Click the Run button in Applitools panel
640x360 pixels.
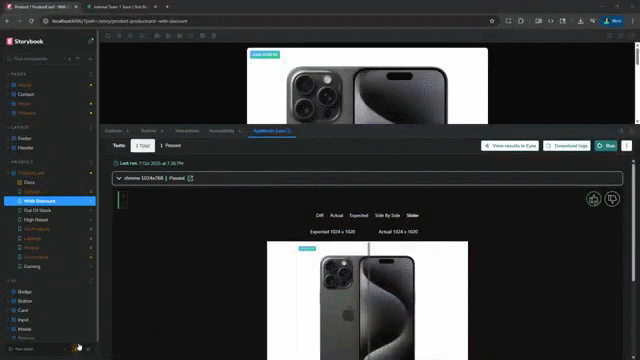point(606,146)
